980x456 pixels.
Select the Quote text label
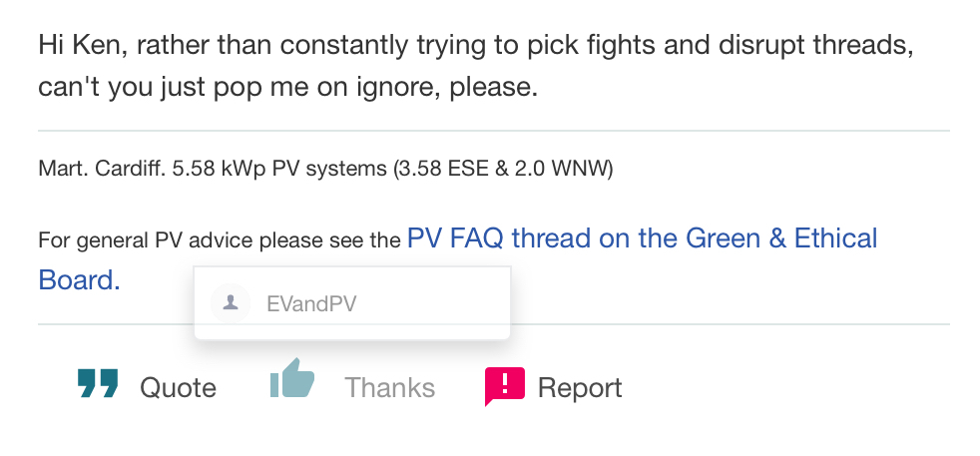(x=178, y=388)
